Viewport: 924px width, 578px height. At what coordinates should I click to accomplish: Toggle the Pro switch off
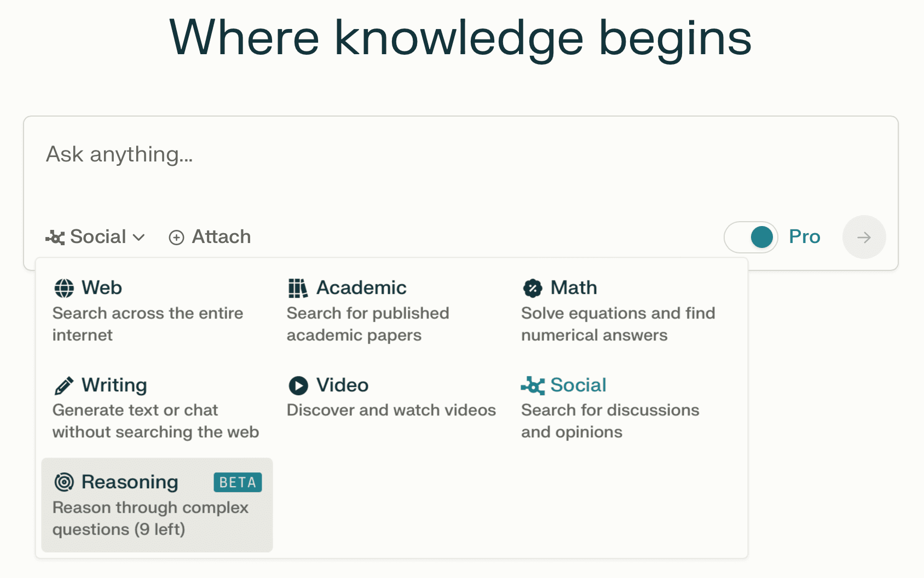[751, 237]
